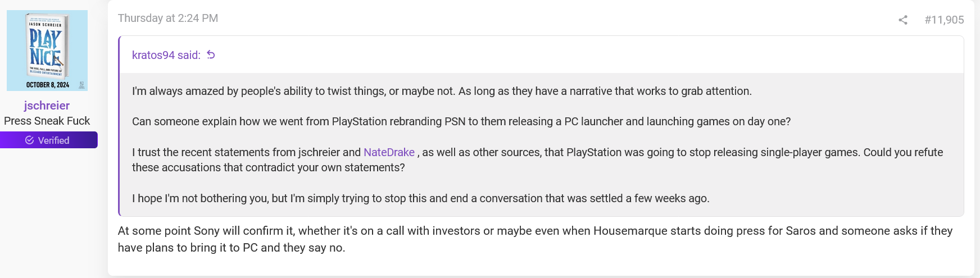Open jschreier's profile from the username
The height and width of the screenshot is (278, 980).
(x=47, y=106)
